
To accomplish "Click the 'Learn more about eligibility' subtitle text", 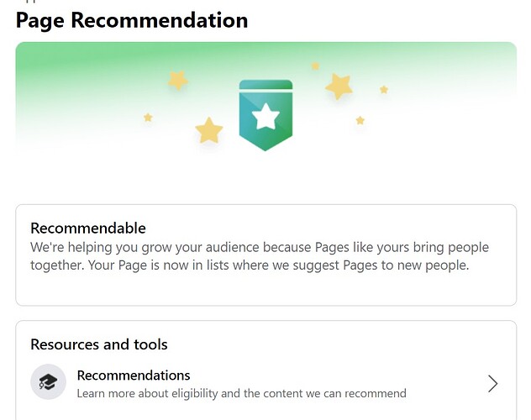I will coord(241,394).
